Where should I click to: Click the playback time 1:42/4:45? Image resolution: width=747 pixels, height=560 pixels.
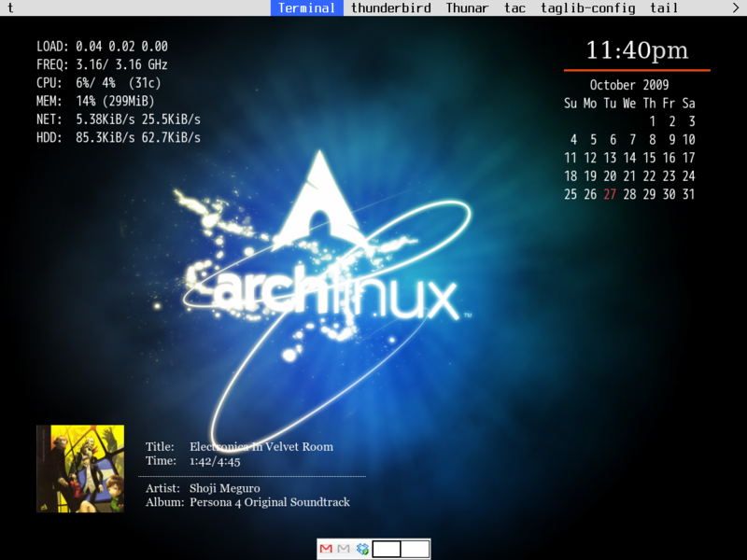[215, 461]
